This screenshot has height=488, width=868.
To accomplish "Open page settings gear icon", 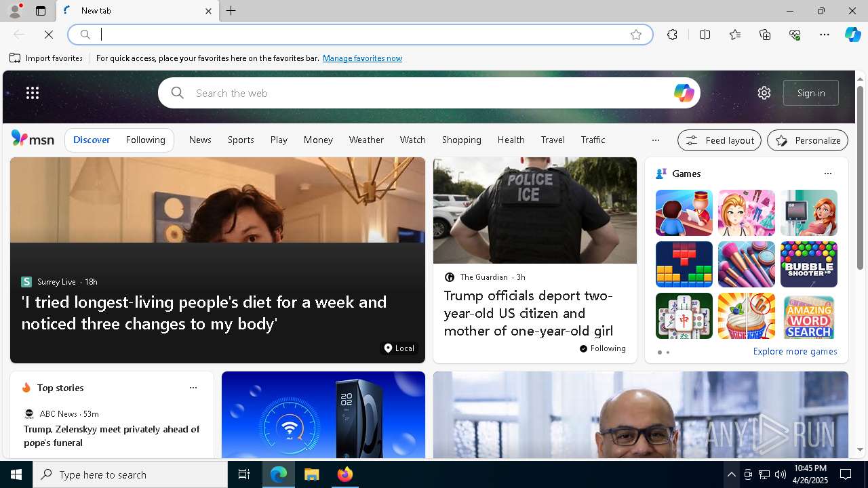I will 764,93.
